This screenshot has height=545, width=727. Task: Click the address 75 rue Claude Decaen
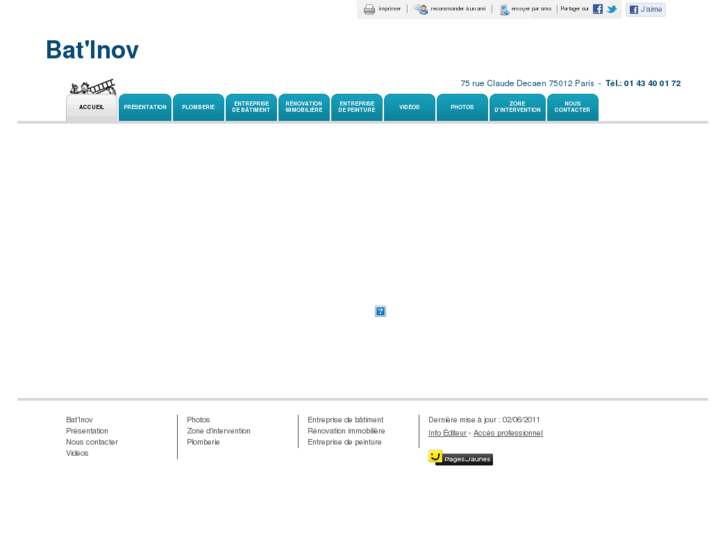tap(504, 83)
